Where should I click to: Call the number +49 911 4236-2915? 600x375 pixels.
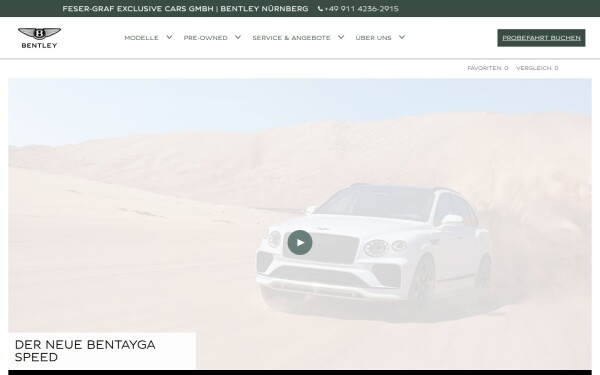pyautogui.click(x=361, y=9)
